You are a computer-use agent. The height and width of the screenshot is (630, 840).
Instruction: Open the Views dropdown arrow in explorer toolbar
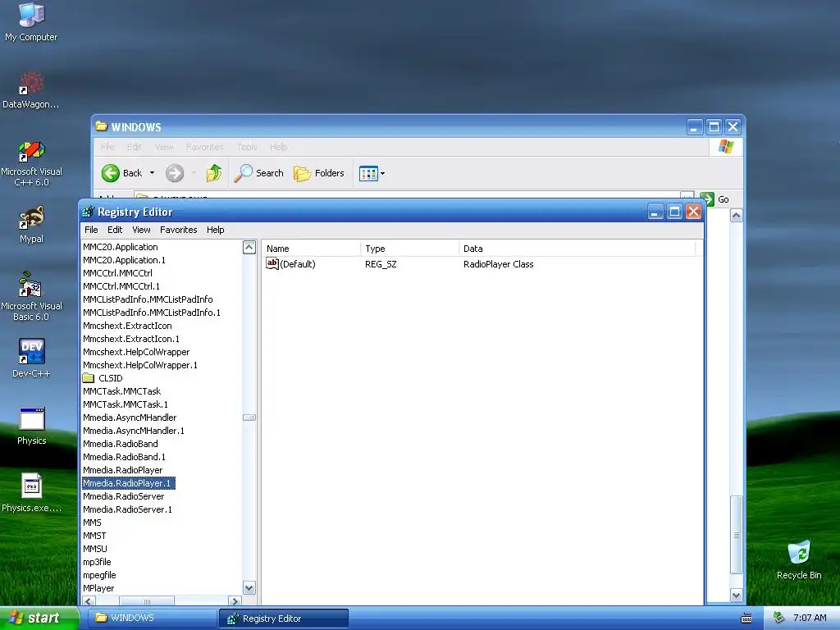(382, 174)
